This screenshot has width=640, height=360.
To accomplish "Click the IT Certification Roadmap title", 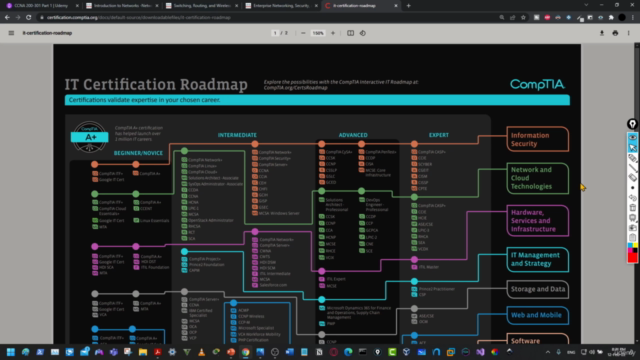I will (156, 84).
